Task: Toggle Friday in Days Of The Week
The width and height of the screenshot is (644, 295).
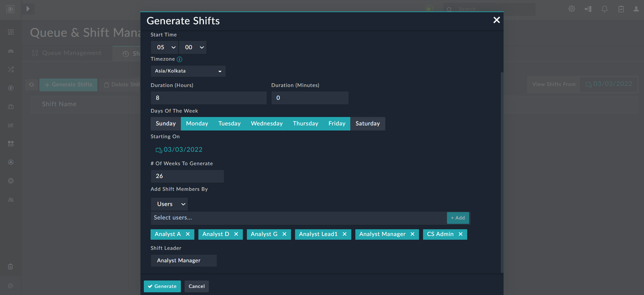Action: (x=337, y=124)
